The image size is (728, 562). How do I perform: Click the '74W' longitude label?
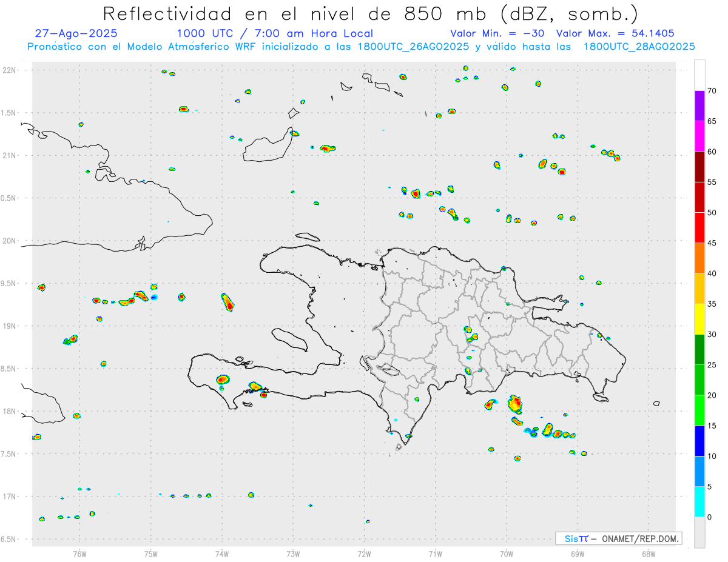click(222, 554)
